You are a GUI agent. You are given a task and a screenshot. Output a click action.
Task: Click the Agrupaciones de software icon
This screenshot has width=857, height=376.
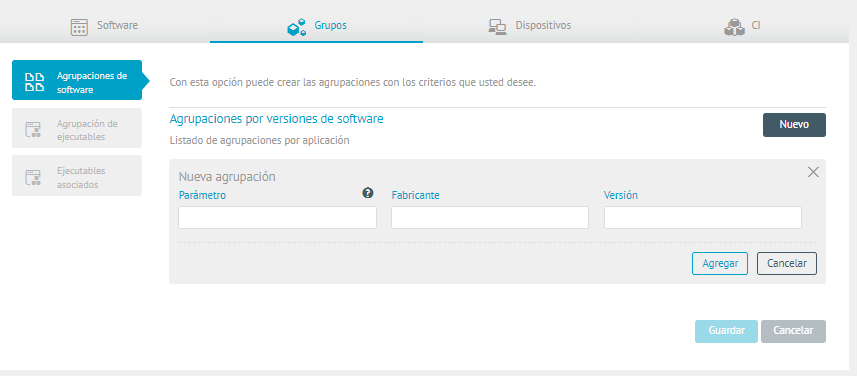click(x=35, y=82)
